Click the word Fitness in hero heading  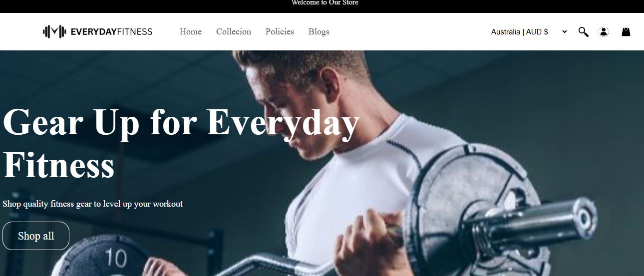click(x=58, y=165)
